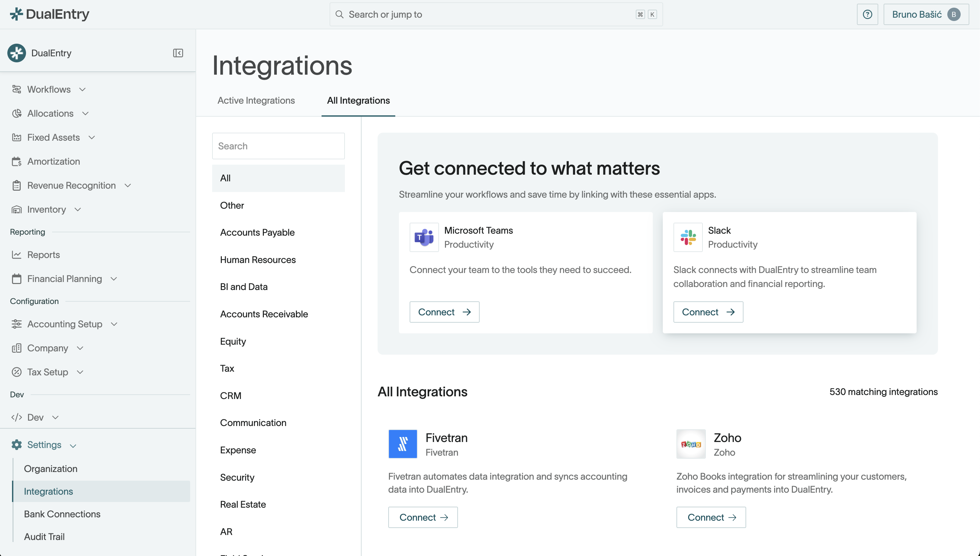
Task: Click the DualEntry logo in header
Action: (50, 14)
